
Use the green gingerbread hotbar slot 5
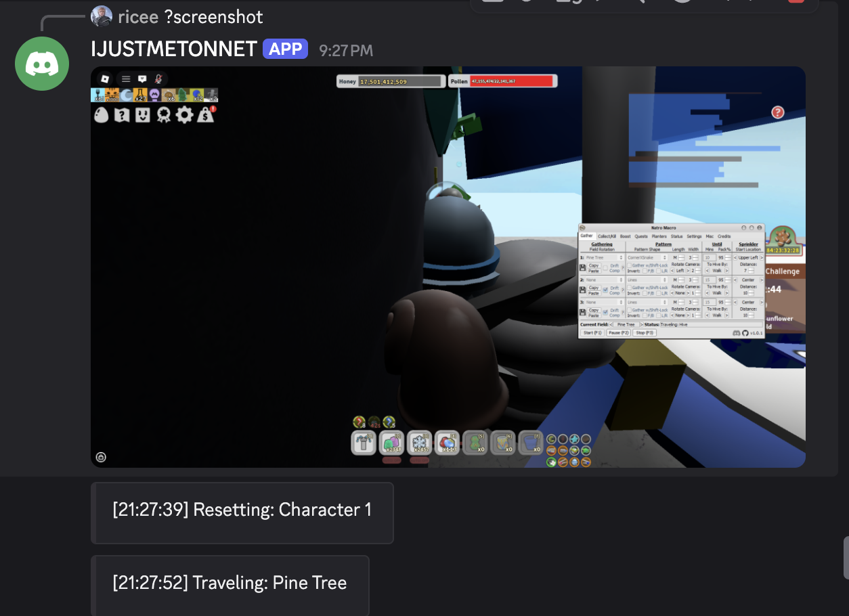click(x=475, y=443)
